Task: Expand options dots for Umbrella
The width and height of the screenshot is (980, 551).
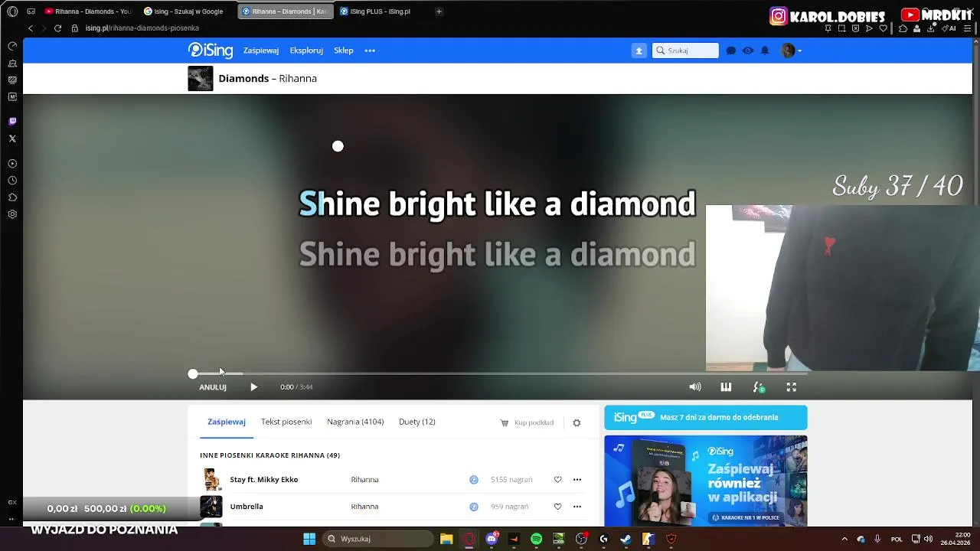Action: click(577, 507)
